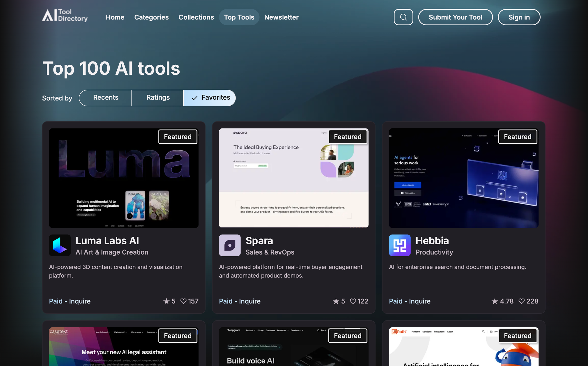Image resolution: width=588 pixels, height=366 pixels.
Task: Click the Spara logo icon
Action: click(230, 245)
